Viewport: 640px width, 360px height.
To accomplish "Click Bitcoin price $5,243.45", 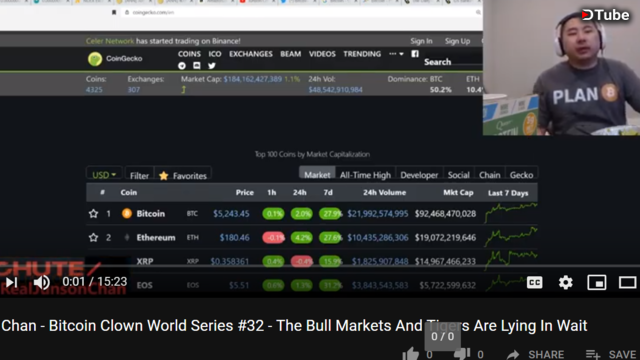I will 231,213.
